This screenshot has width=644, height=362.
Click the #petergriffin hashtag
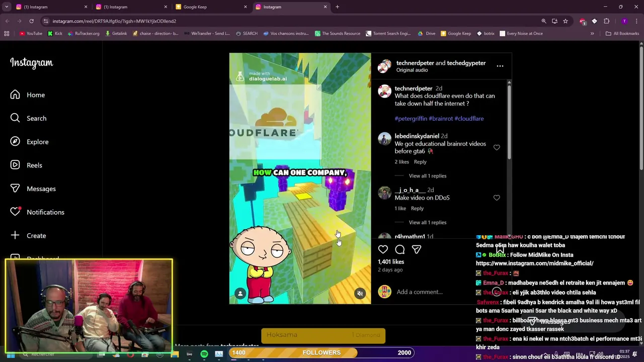coord(411,119)
